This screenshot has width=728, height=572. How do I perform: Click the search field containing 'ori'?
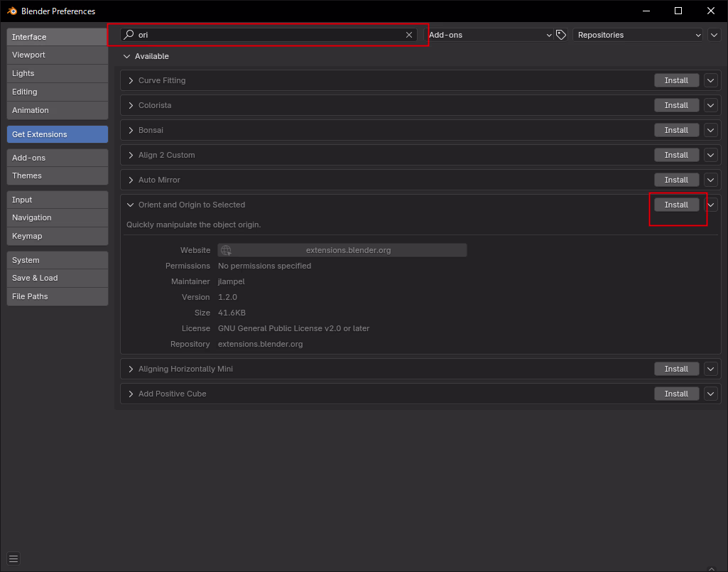(268, 35)
